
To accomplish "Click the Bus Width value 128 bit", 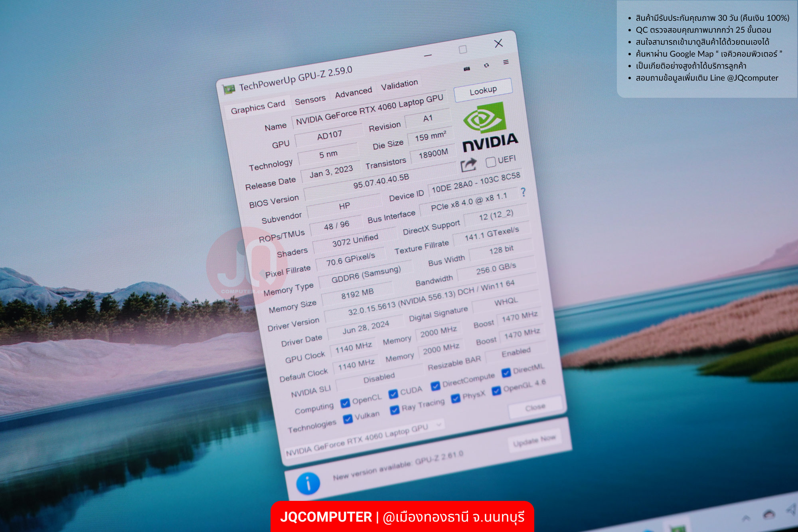I will pyautogui.click(x=501, y=250).
